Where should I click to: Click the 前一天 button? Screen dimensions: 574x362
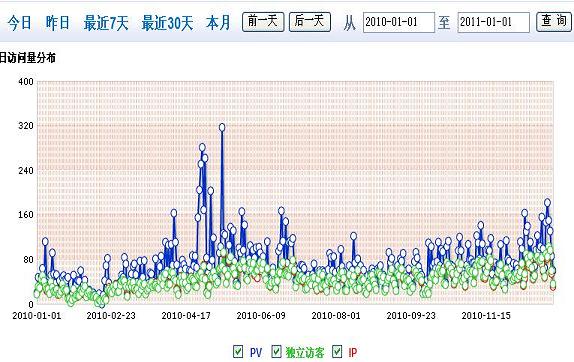(263, 22)
